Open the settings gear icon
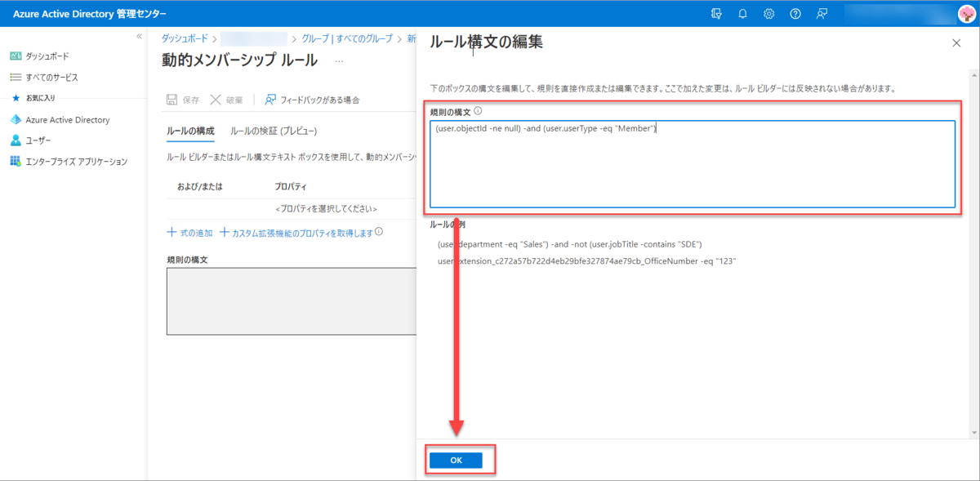980x481 pixels. tap(769, 13)
